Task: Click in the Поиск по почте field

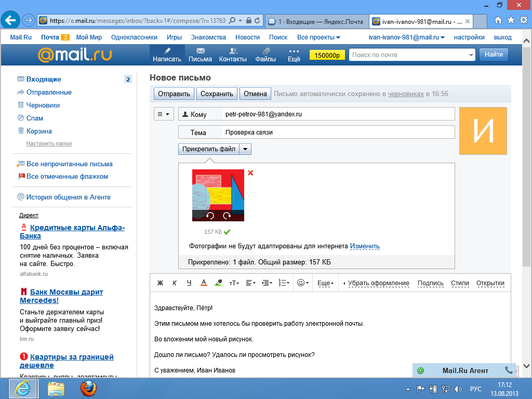Action: (408, 55)
